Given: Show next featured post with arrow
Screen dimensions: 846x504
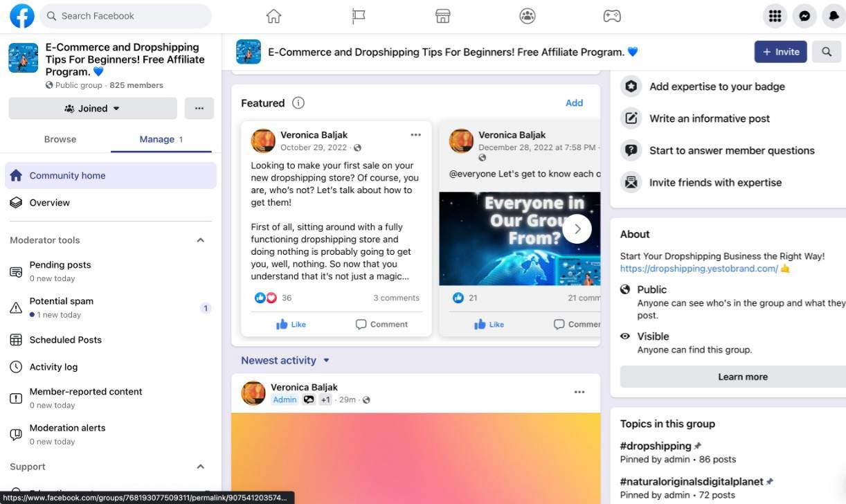Looking at the screenshot, I should [577, 229].
